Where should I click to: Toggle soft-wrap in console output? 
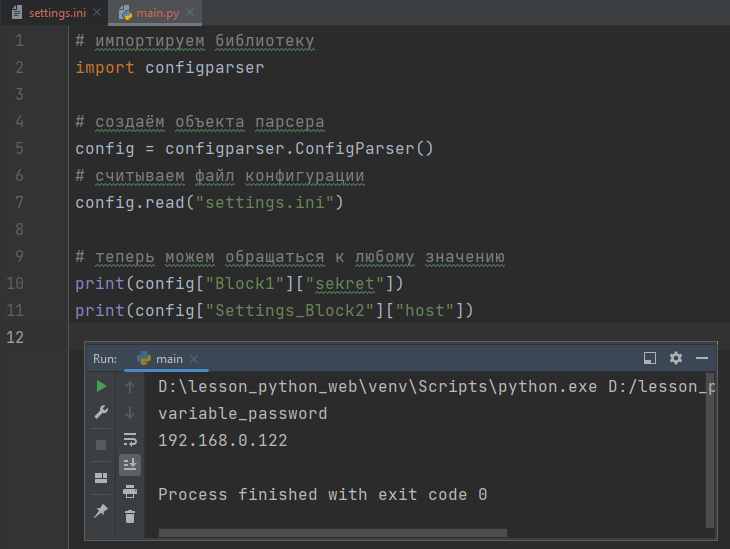point(130,439)
